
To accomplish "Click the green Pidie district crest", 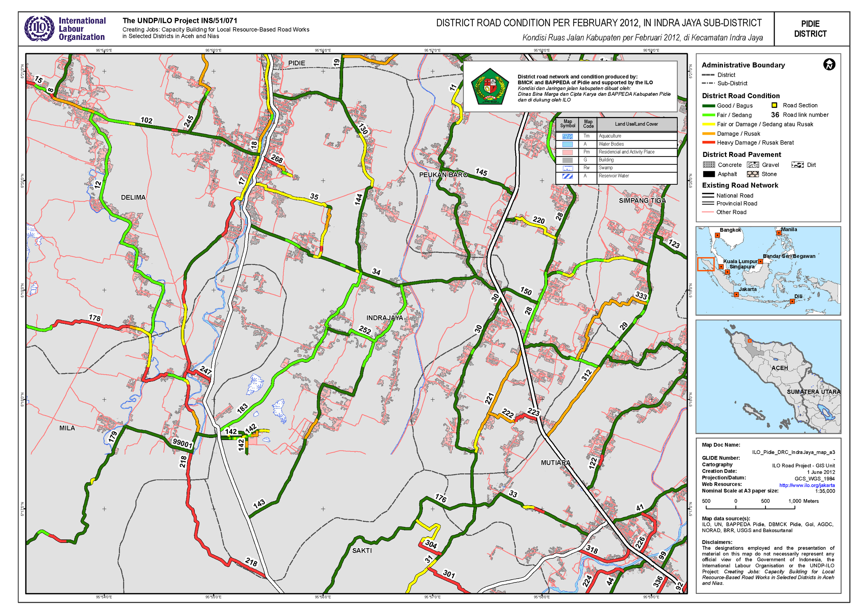I will tap(490, 87).
